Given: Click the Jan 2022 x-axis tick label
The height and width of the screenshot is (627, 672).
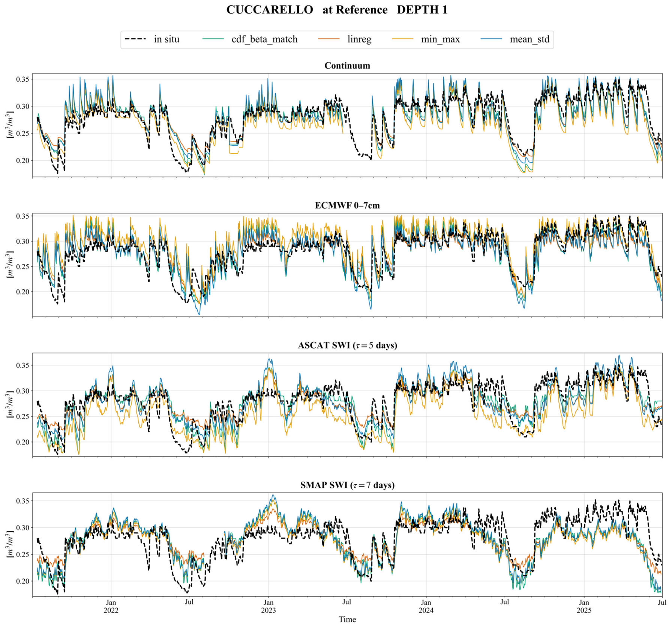Looking at the screenshot, I should pos(111,606).
